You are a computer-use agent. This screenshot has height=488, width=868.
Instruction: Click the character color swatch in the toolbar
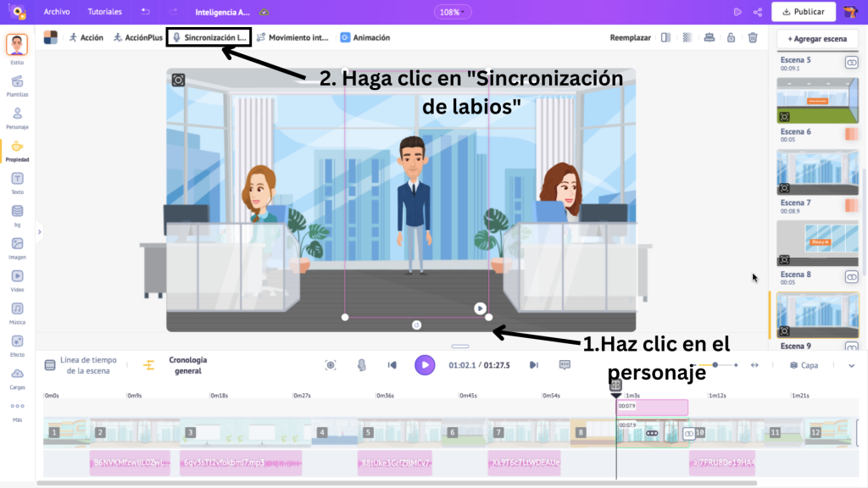[x=50, y=37]
